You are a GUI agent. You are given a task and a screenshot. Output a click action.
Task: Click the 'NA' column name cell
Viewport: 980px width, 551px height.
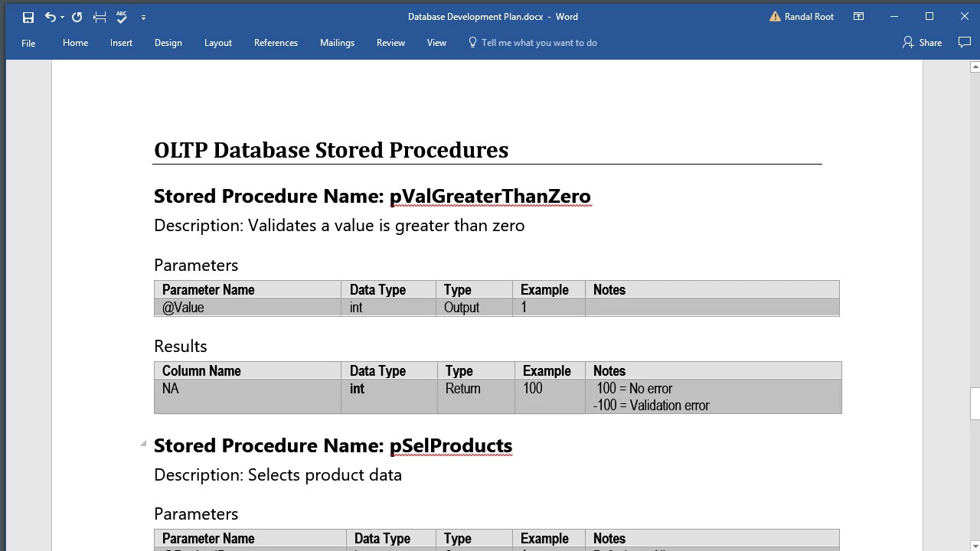coord(247,396)
